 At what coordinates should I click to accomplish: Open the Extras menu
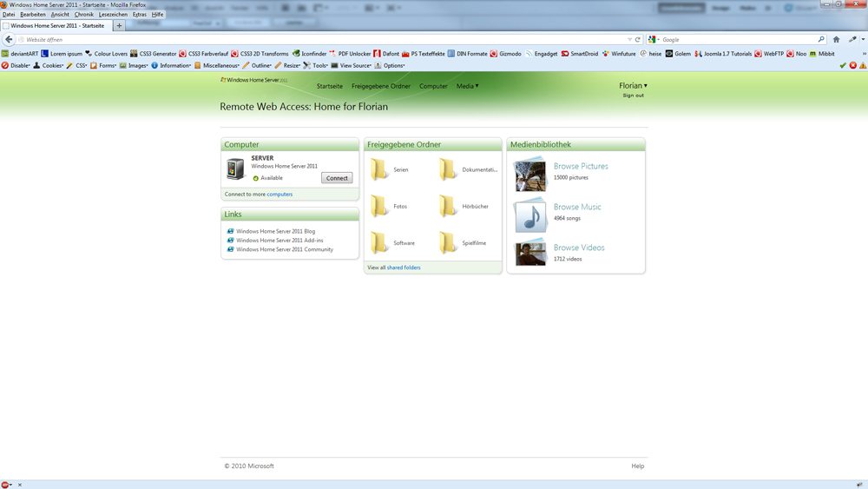click(x=140, y=15)
